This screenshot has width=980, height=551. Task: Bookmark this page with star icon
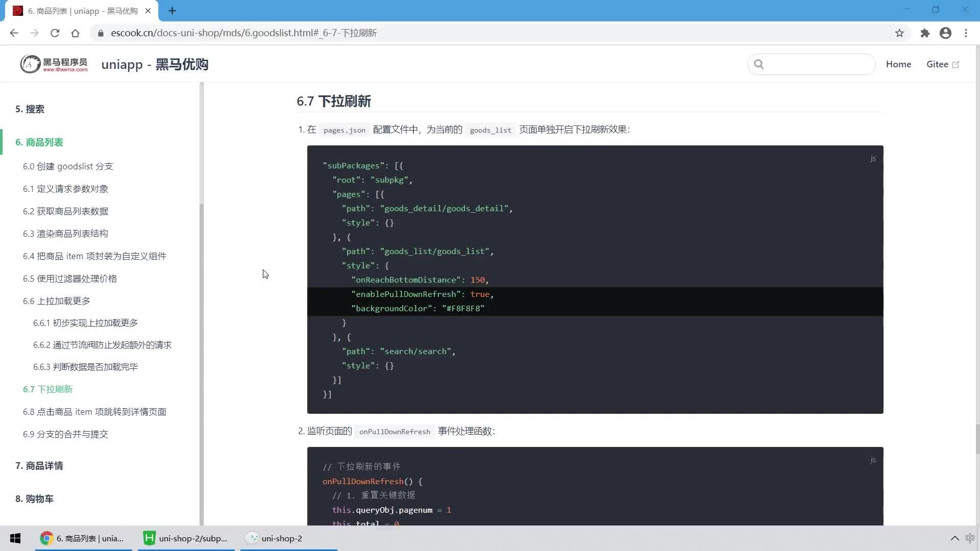pyautogui.click(x=899, y=33)
